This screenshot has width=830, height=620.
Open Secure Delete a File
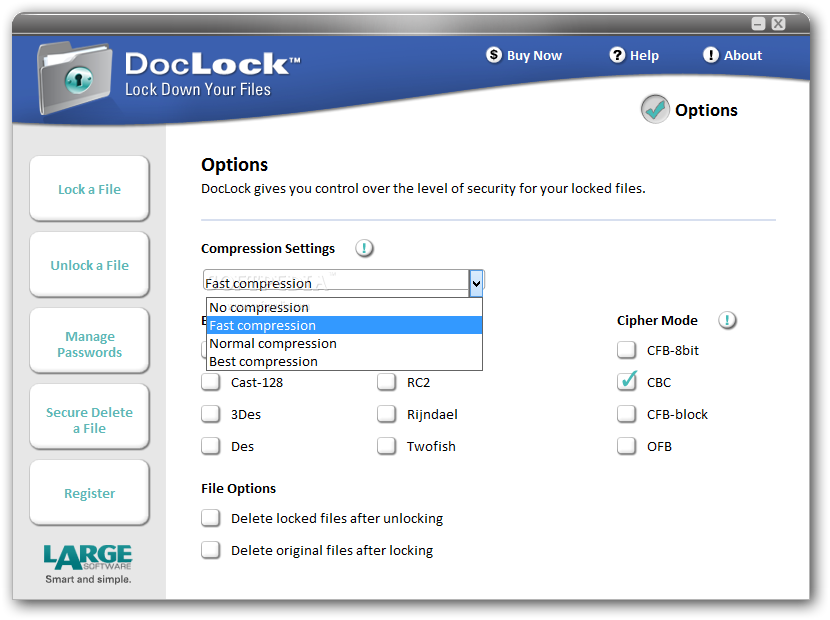(89, 417)
